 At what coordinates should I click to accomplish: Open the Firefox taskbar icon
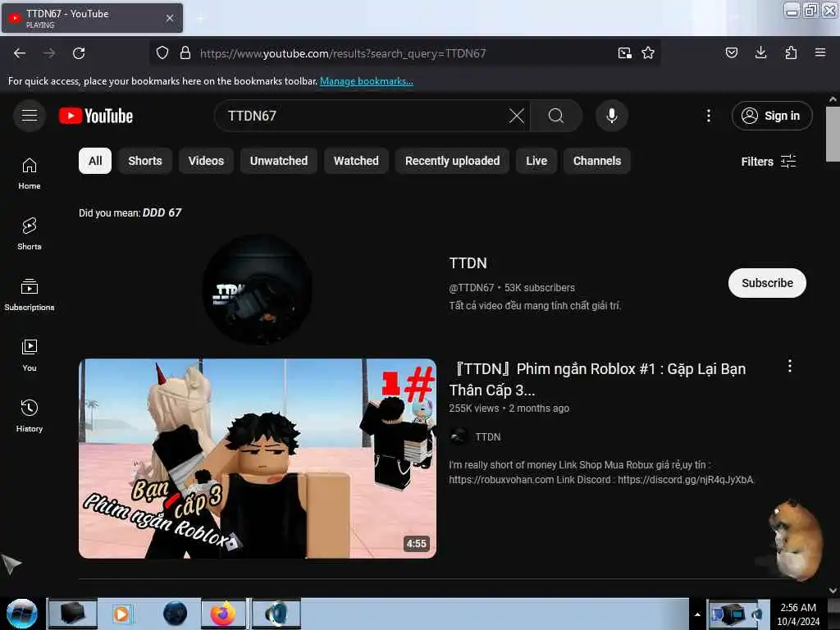point(223,614)
